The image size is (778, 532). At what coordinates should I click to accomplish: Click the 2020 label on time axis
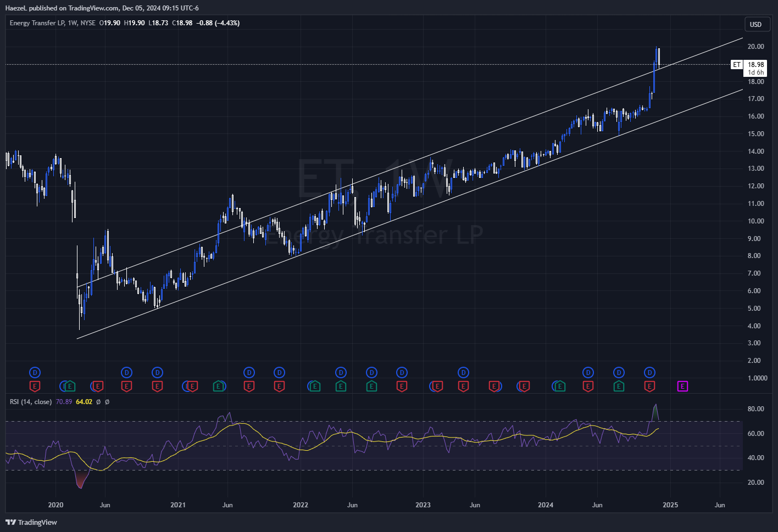click(x=55, y=505)
